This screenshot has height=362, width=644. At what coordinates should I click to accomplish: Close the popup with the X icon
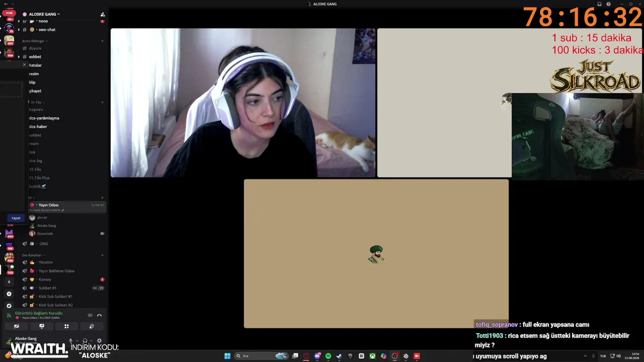(x=24, y=65)
